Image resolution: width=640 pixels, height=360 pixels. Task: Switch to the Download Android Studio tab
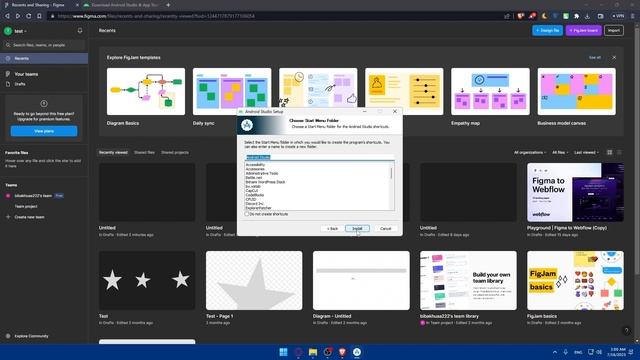point(121,5)
